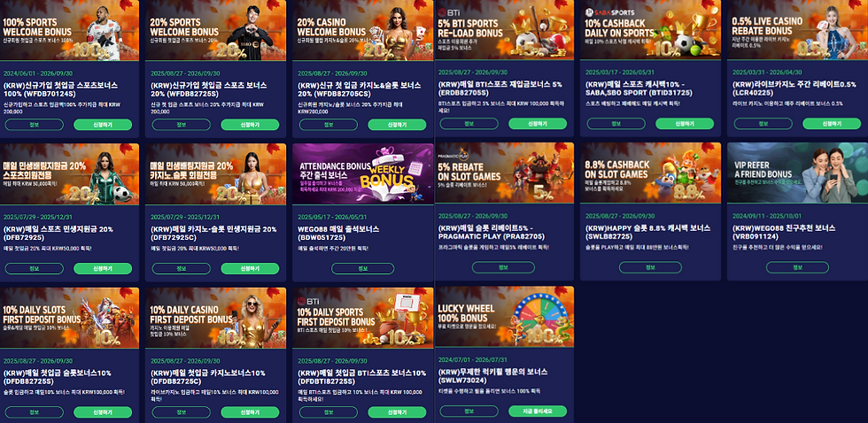The image size is (868, 423).
Task: Click 신청하기 for the WFDB70124S sports bonus
Action: (103, 125)
